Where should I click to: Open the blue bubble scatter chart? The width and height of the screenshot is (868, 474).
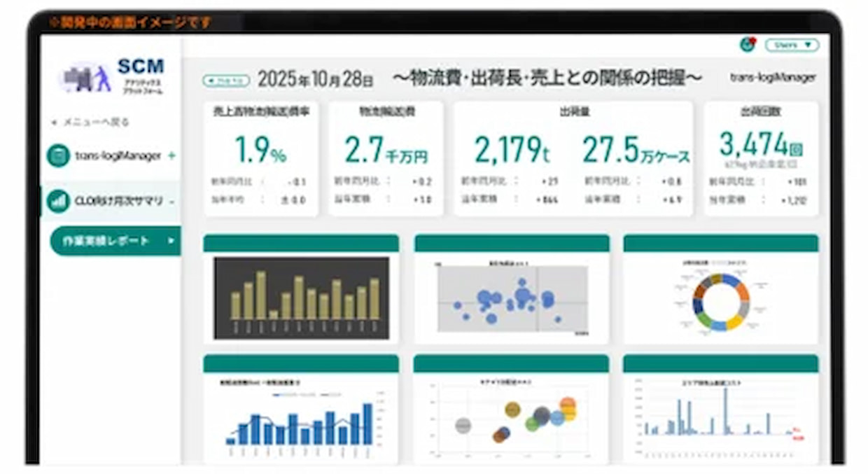point(512,299)
